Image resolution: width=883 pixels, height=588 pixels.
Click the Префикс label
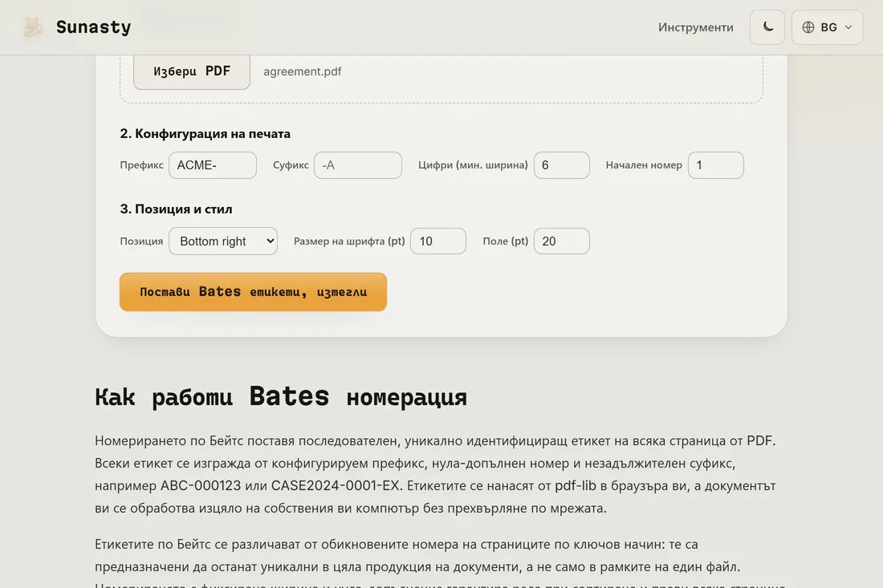(141, 165)
